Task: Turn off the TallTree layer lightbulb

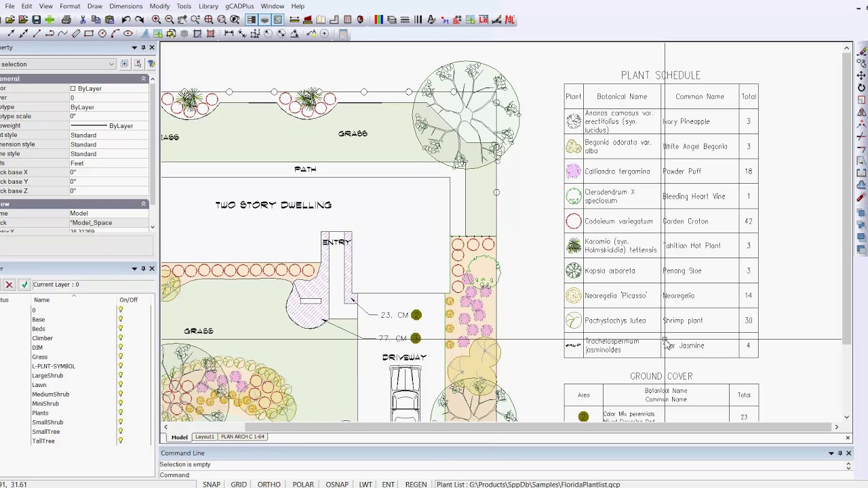Action: (121, 441)
